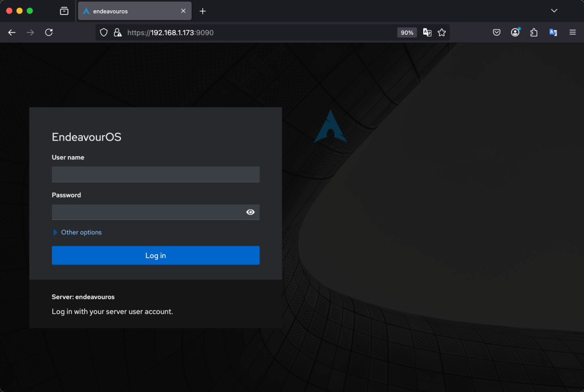The height and width of the screenshot is (392, 584).
Task: Click 'Log in with your server user account.'
Action: tap(112, 312)
